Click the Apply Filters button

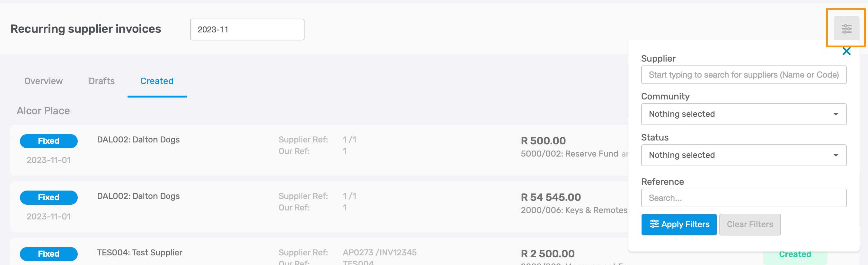click(679, 224)
